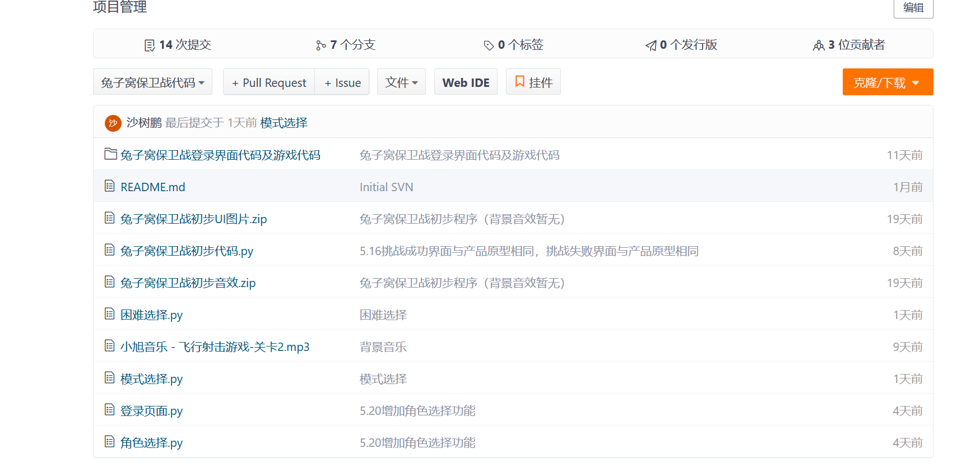View the 0 个发行版 releases tab
980x476 pixels.
681,45
